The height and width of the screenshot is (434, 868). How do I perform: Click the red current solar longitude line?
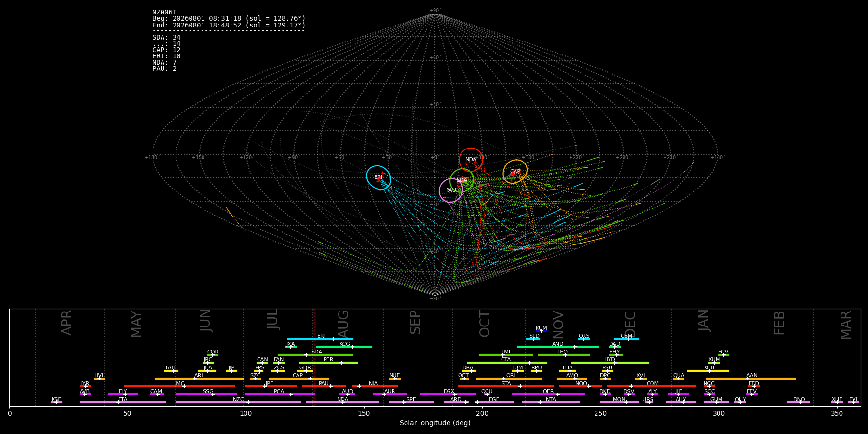314,357
